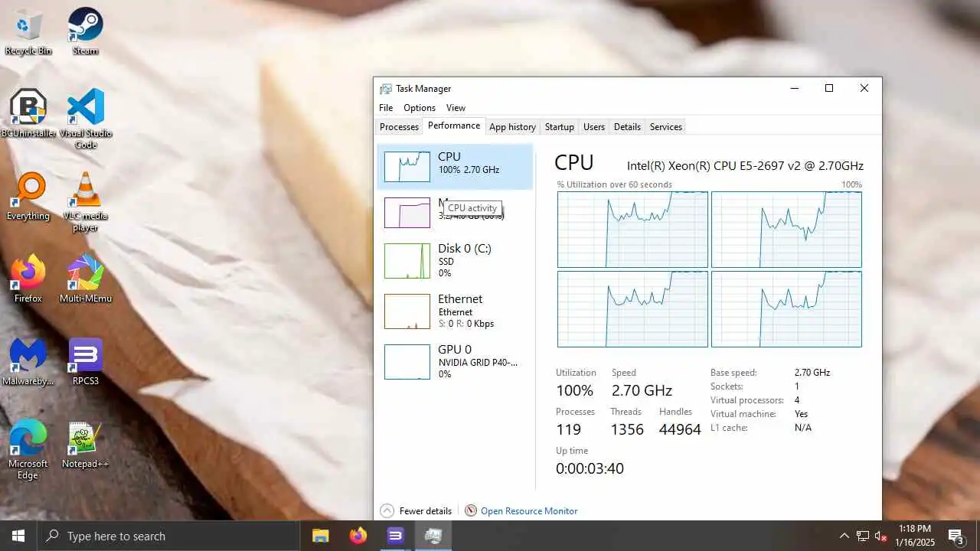The width and height of the screenshot is (980, 551).
Task: Click the Windows Start button
Action: 18,536
